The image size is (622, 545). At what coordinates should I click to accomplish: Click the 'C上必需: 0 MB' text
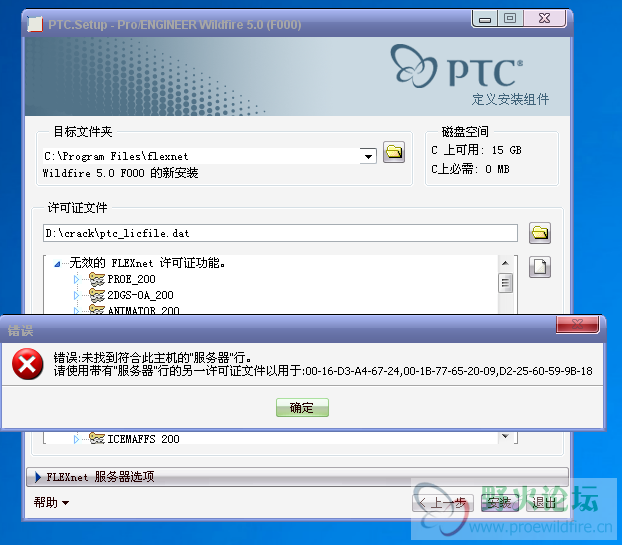pos(470,169)
